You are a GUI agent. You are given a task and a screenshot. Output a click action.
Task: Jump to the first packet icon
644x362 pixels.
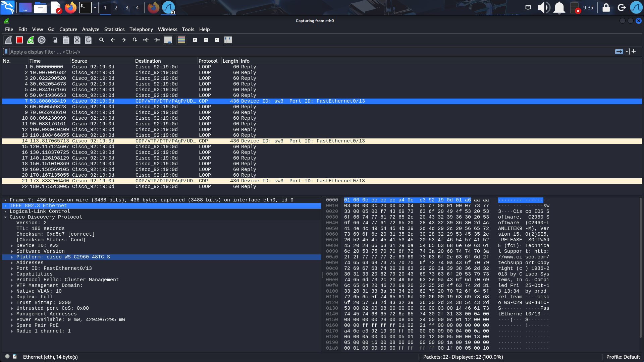pyautogui.click(x=146, y=40)
